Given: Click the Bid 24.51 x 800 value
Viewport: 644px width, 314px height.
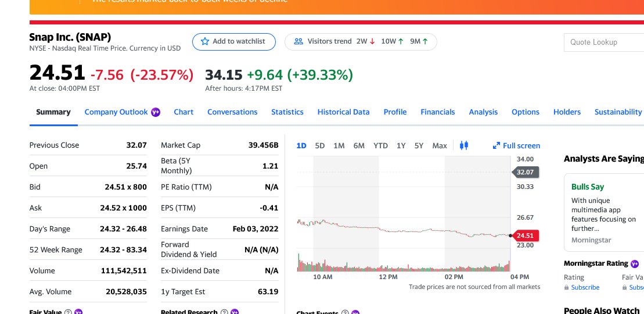Looking at the screenshot, I should coord(125,187).
